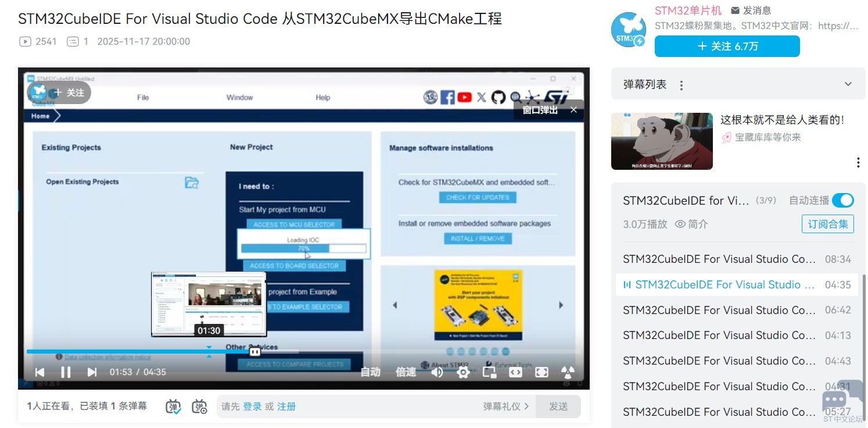This screenshot has width=868, height=428.
Task: Open the player settings gear
Action: (463, 372)
